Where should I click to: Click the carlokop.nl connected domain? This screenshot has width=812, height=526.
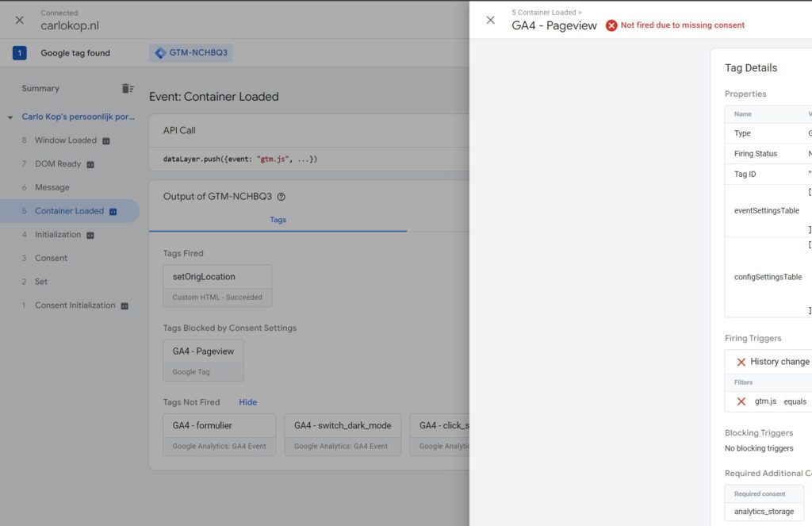coord(70,26)
